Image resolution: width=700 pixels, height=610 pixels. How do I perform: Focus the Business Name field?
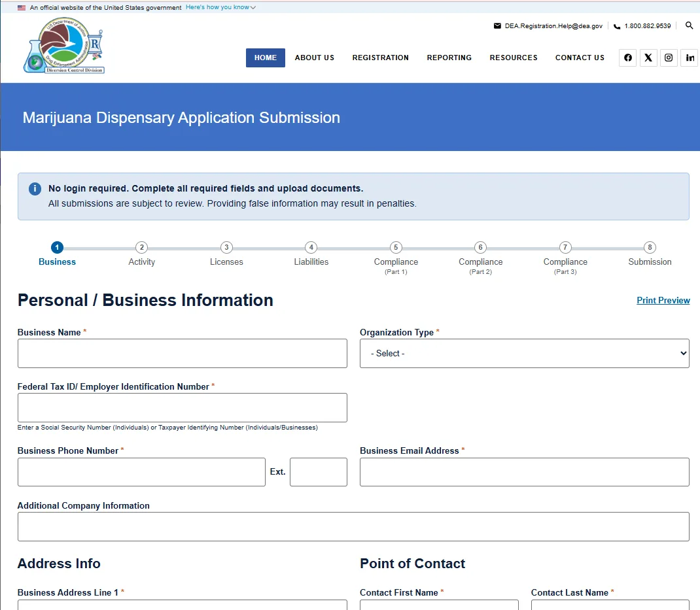tap(182, 354)
